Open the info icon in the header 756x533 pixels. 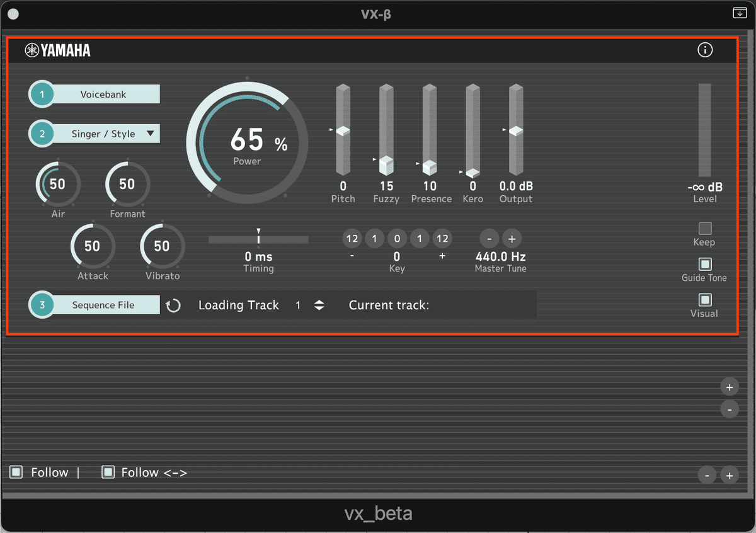click(x=705, y=50)
